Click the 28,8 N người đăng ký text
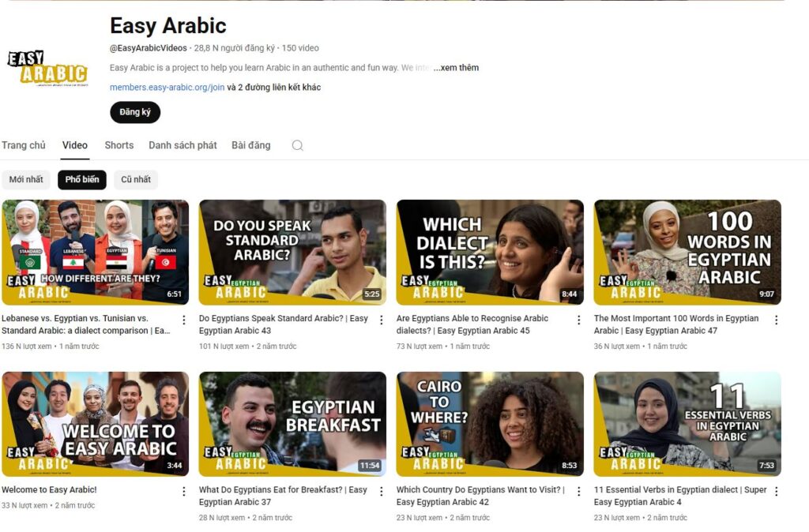Viewport: 809px width, 532px height. (x=234, y=48)
